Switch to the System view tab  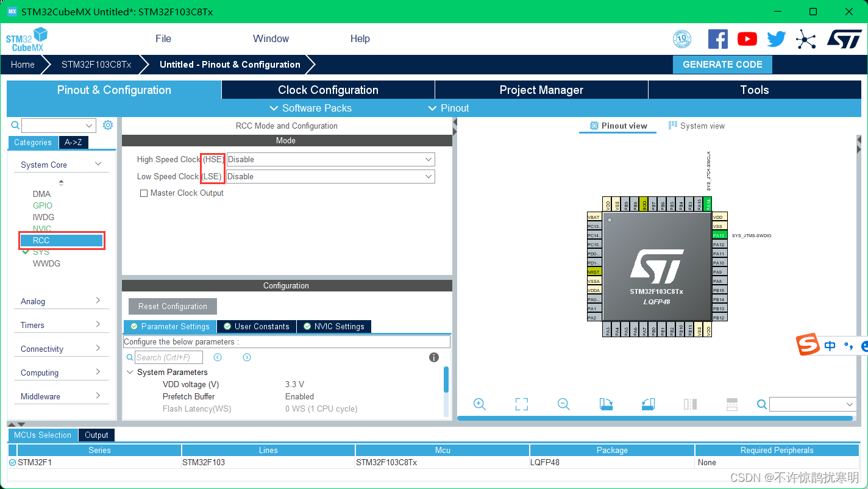pyautogui.click(x=696, y=126)
